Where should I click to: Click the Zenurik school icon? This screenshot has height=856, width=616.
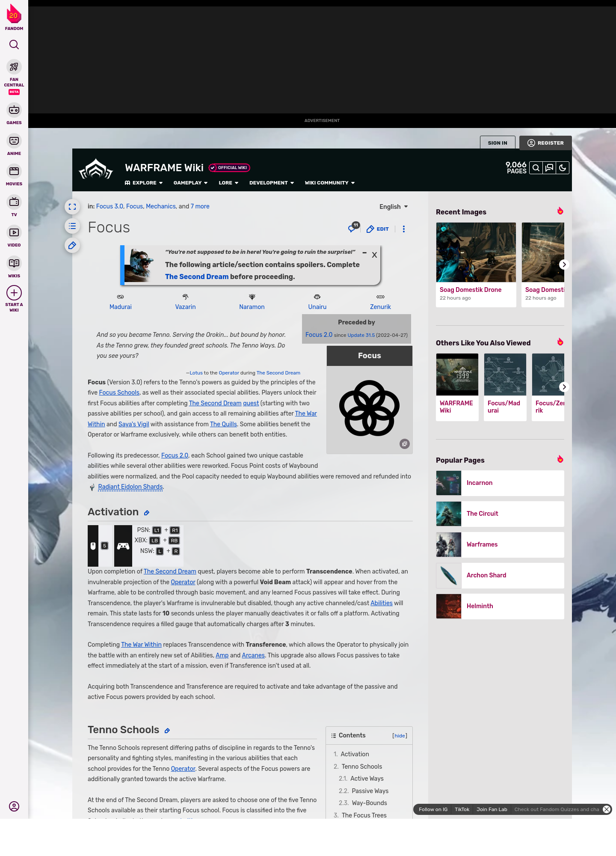380,297
